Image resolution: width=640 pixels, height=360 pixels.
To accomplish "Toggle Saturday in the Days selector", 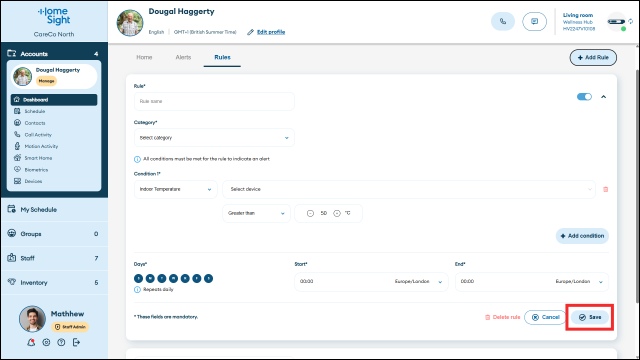I will [209, 278].
